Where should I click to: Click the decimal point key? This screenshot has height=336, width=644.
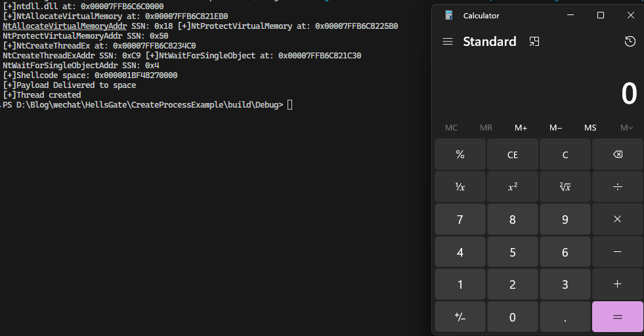(x=565, y=317)
